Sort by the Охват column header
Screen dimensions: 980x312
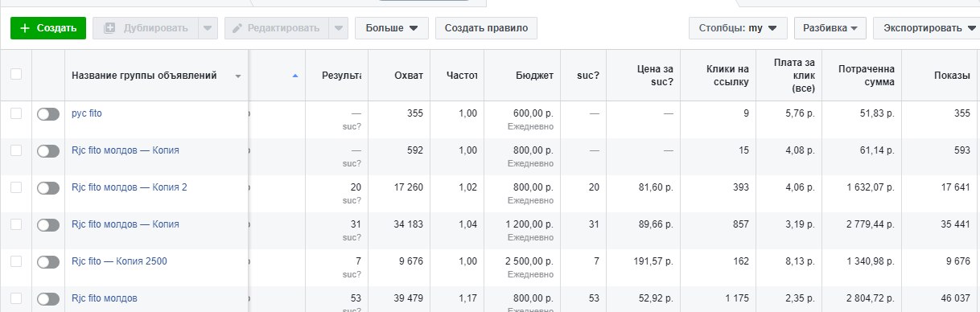point(409,76)
